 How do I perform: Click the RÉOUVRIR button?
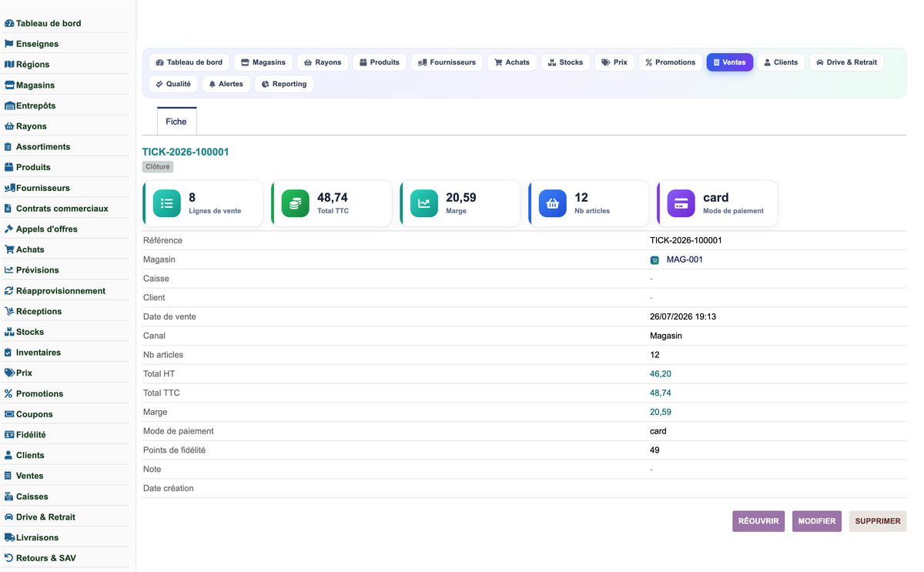[x=758, y=521]
